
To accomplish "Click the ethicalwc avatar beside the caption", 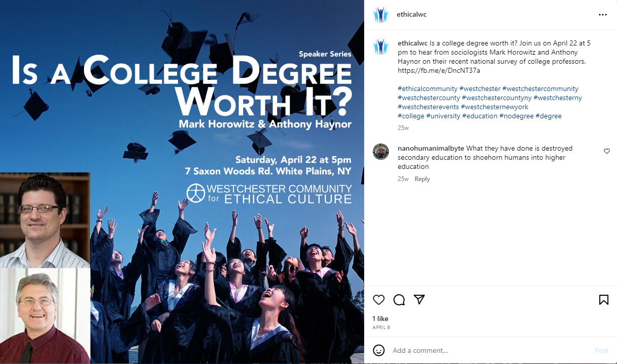I will pos(381,47).
